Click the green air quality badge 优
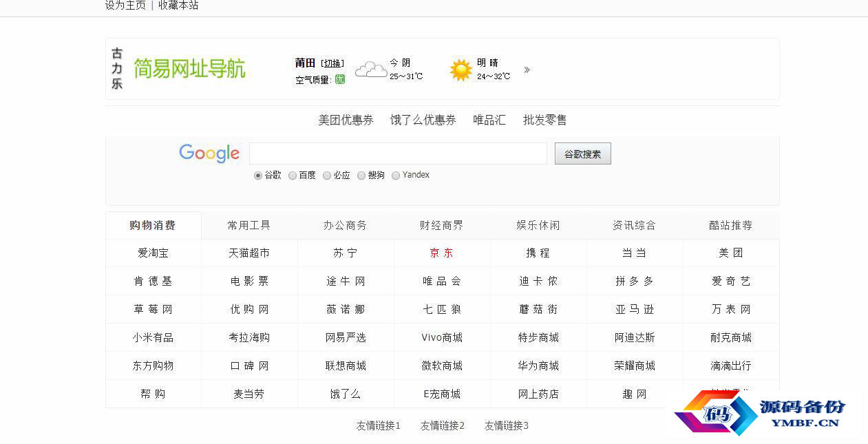This screenshot has width=868, height=444. click(x=339, y=80)
